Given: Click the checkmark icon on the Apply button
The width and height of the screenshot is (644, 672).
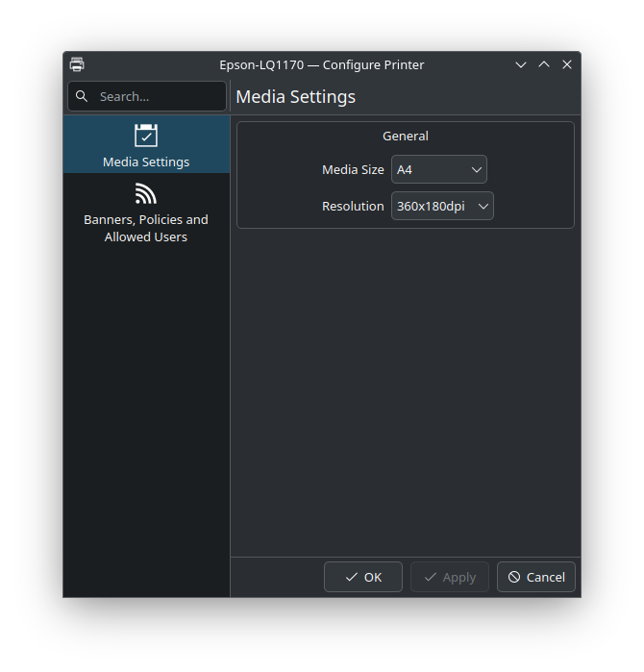Looking at the screenshot, I should [x=430, y=577].
